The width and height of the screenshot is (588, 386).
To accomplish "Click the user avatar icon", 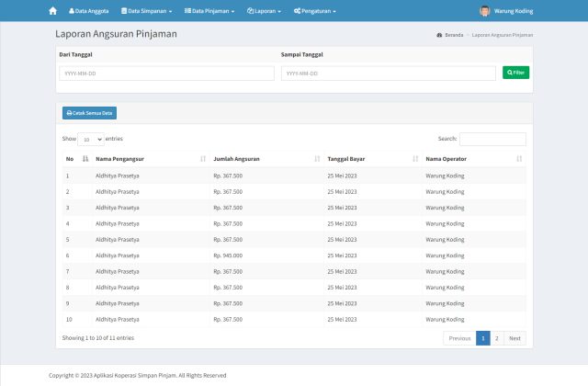I will coord(485,11).
